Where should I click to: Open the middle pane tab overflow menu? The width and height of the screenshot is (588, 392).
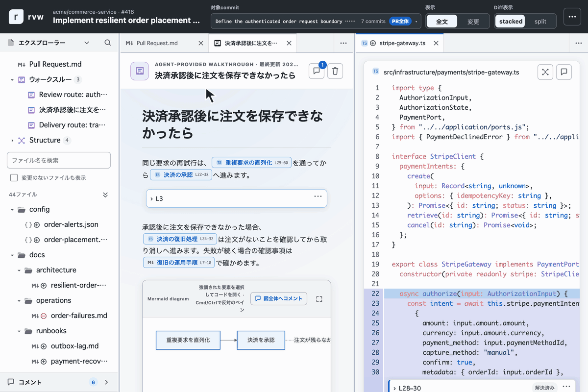point(343,43)
